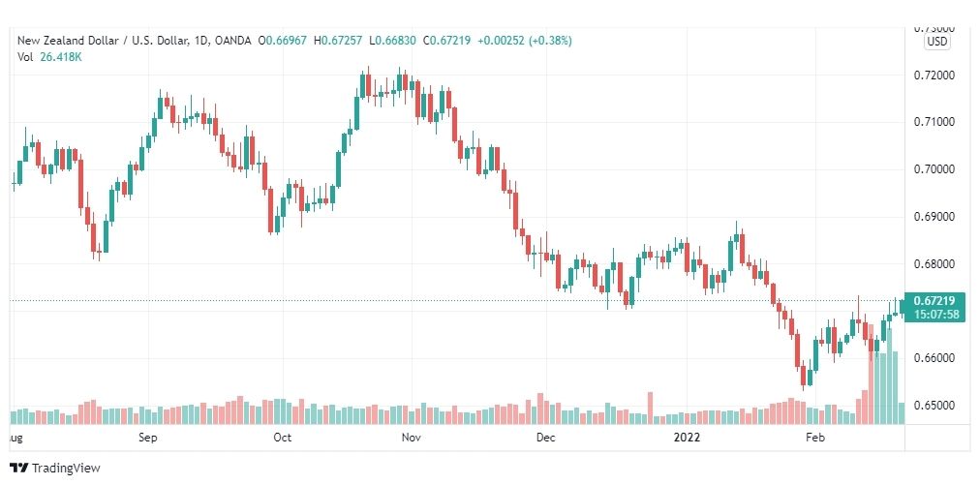Click the Dec label on time axis

pyautogui.click(x=545, y=438)
